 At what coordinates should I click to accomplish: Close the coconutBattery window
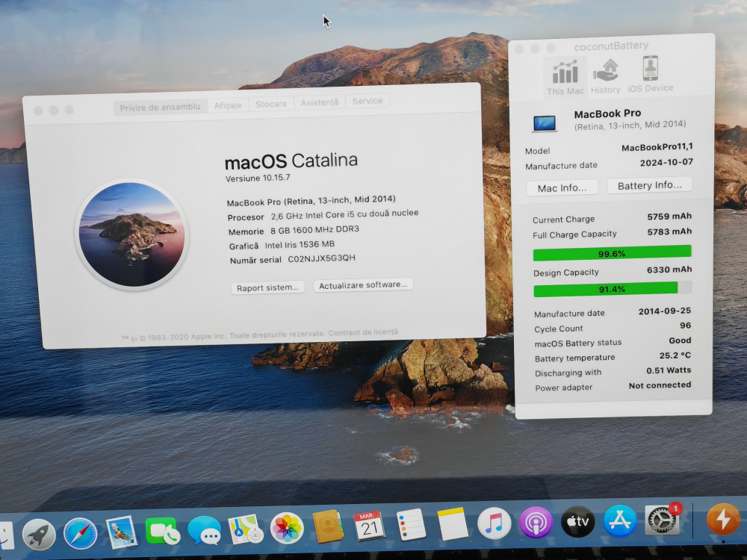pyautogui.click(x=520, y=49)
